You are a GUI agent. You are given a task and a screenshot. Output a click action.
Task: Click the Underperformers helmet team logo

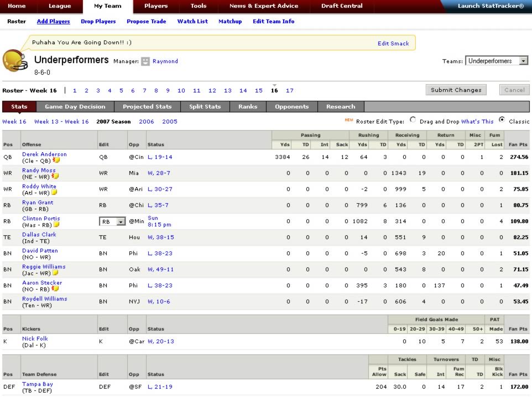point(15,61)
